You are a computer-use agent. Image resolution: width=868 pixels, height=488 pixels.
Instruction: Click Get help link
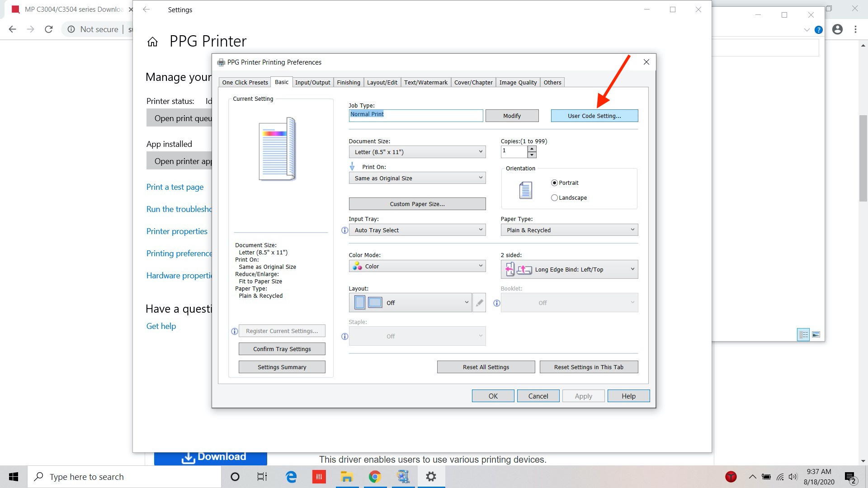[x=161, y=326]
